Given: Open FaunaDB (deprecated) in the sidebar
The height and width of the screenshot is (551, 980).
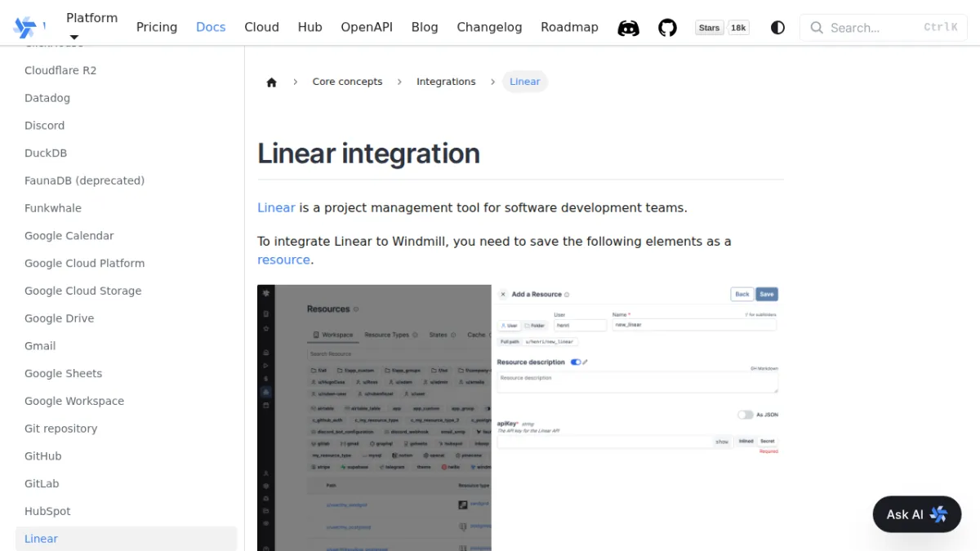Looking at the screenshot, I should click(x=84, y=180).
